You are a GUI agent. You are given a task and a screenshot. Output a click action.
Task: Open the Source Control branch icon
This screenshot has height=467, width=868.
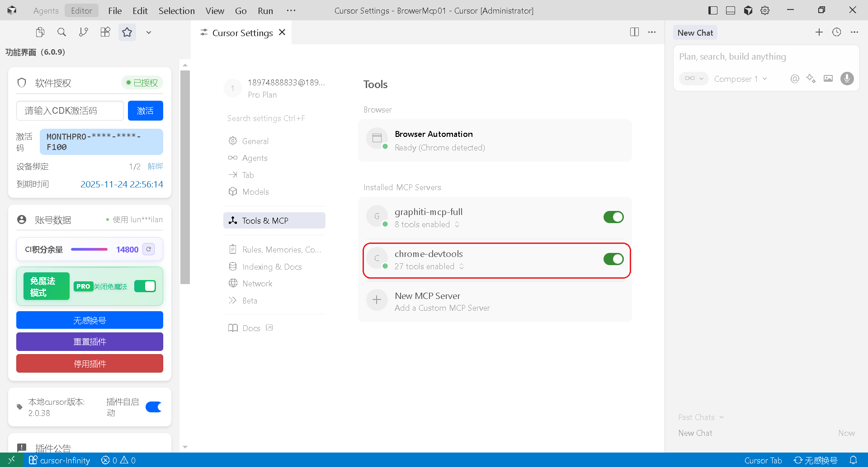coord(84,32)
